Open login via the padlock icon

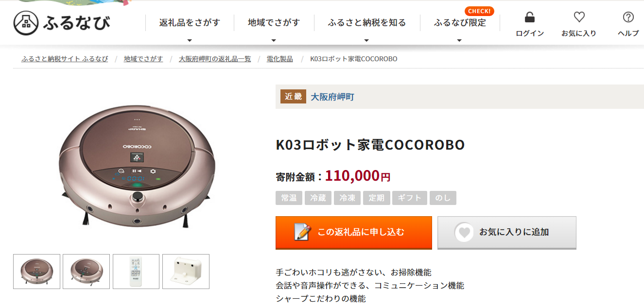[530, 17]
